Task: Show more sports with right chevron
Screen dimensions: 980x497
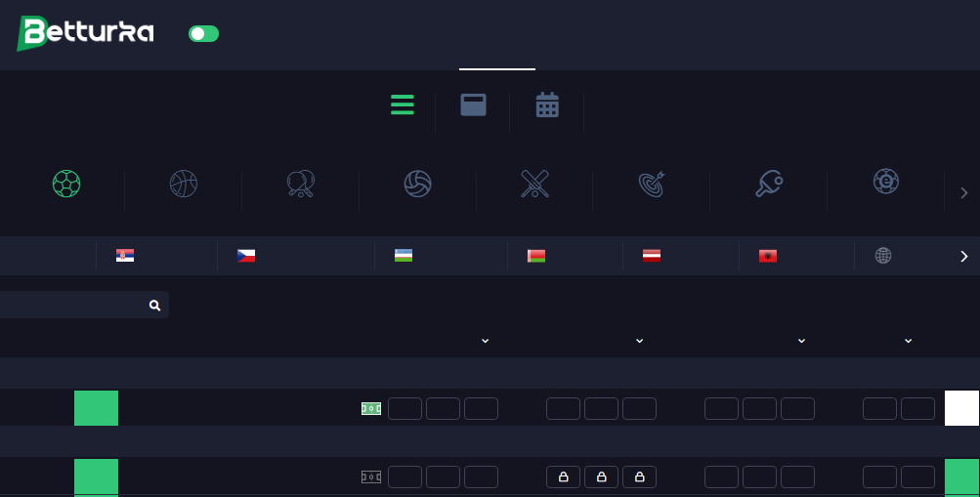Action: [x=963, y=193]
